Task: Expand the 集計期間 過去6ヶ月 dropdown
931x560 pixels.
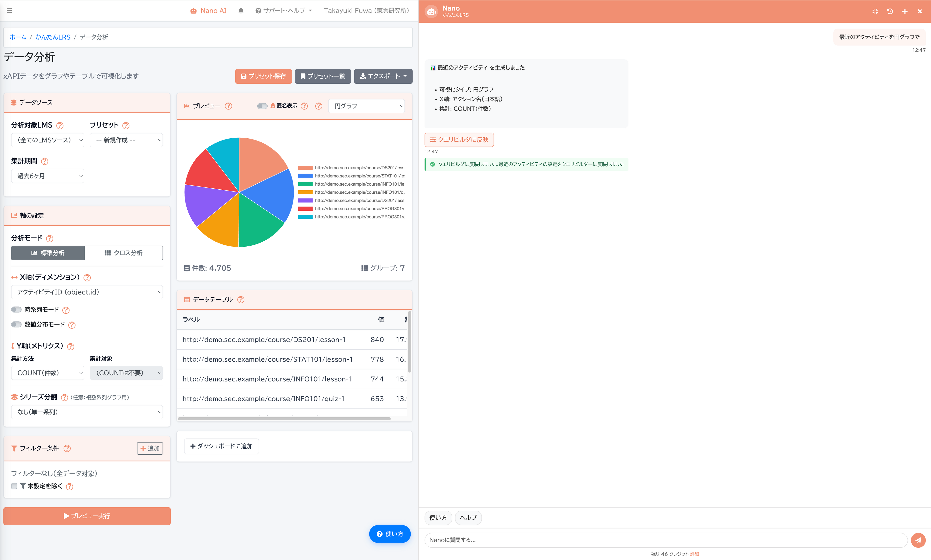Action: 48,176
